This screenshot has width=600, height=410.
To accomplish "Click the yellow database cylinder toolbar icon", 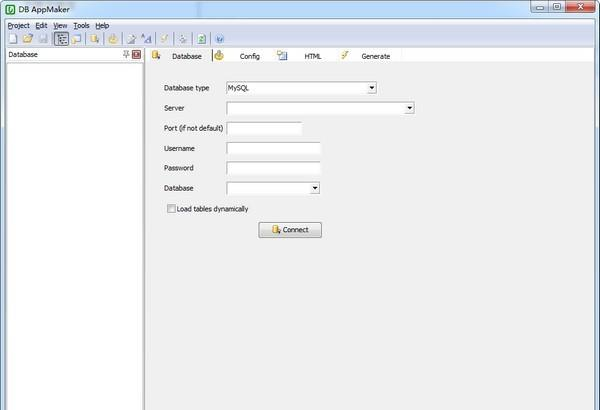I will click(x=95, y=39).
